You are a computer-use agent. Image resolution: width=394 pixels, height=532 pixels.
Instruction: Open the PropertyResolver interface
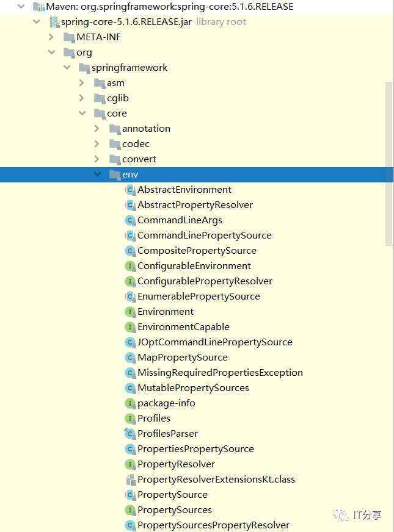tap(177, 464)
